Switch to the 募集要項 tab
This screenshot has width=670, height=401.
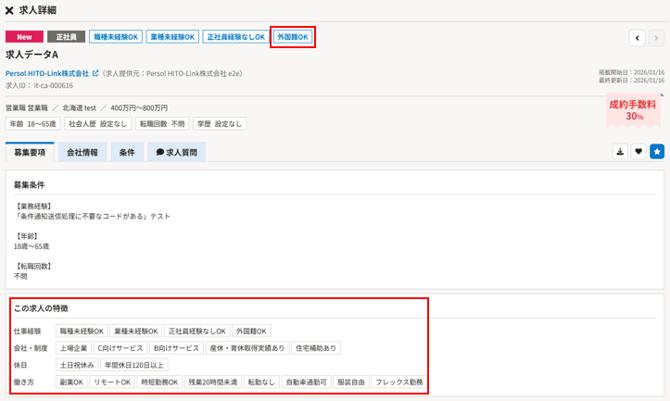point(30,153)
